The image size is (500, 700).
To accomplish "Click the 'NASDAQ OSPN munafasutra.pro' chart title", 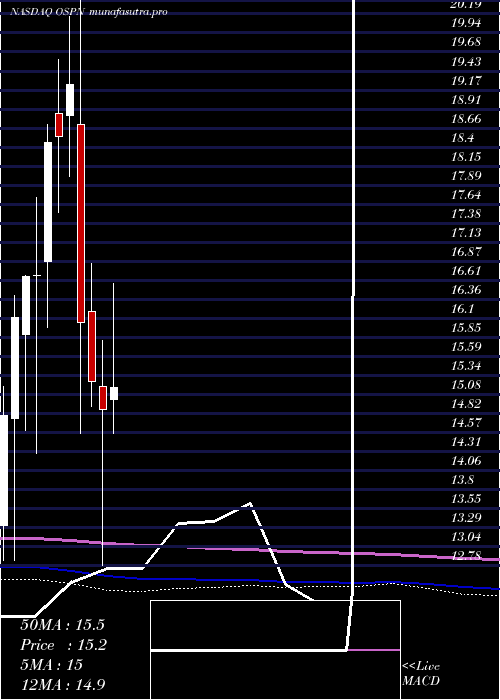I will (89, 12).
